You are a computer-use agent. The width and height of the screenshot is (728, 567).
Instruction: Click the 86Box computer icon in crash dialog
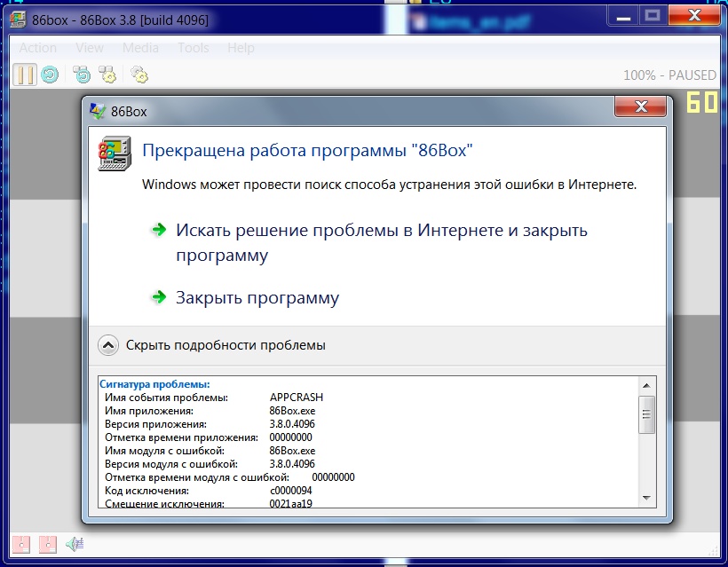click(115, 154)
